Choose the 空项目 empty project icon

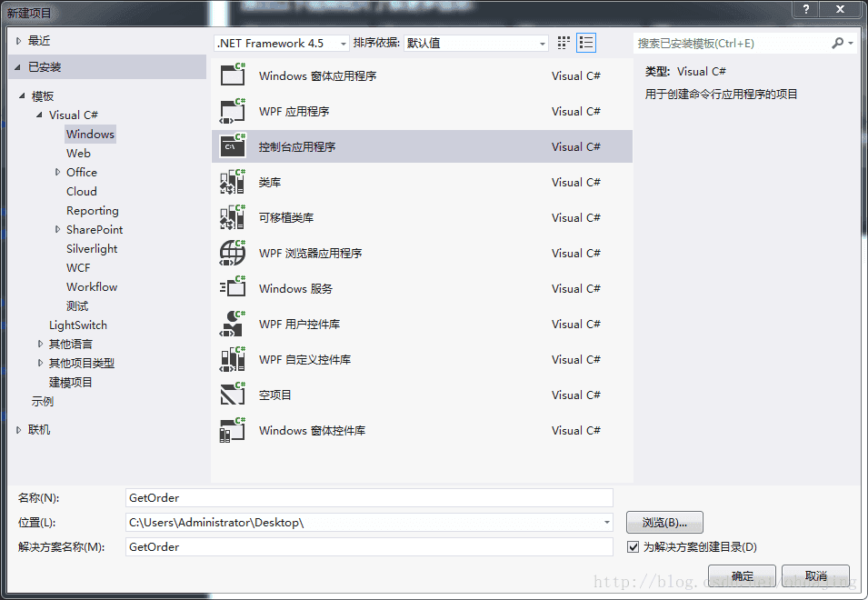click(x=233, y=395)
